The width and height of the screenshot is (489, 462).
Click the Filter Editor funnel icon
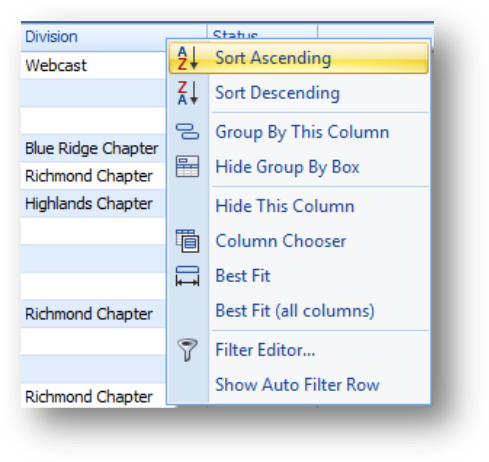pyautogui.click(x=187, y=350)
